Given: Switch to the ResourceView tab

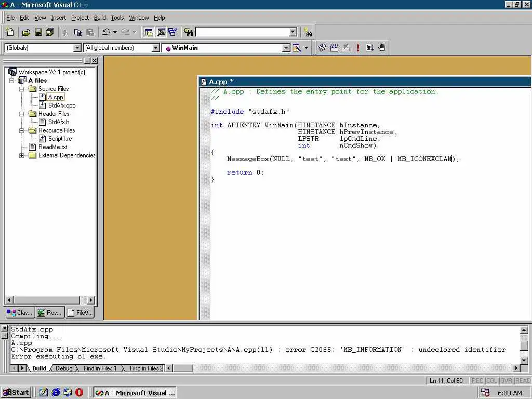Looking at the screenshot, I should tap(50, 313).
